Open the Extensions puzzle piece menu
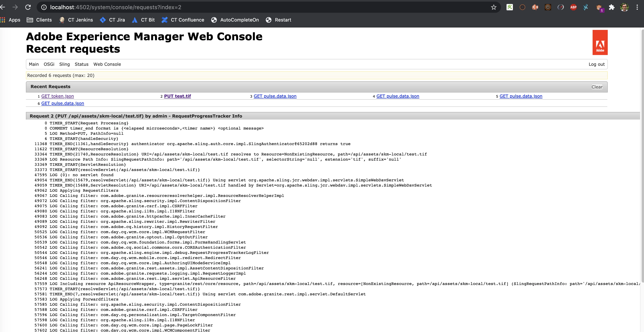 point(612,7)
